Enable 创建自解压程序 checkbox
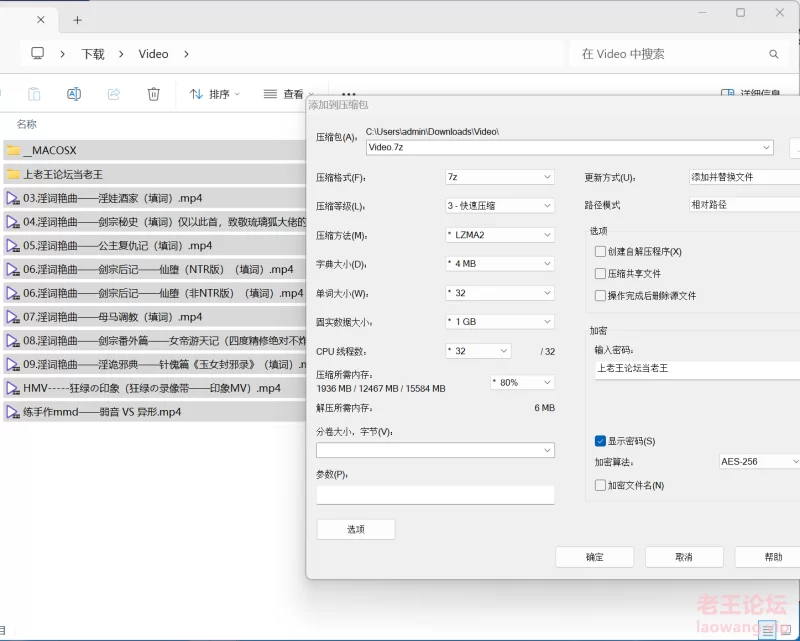Viewport: 800px width, 641px height. (x=600, y=252)
